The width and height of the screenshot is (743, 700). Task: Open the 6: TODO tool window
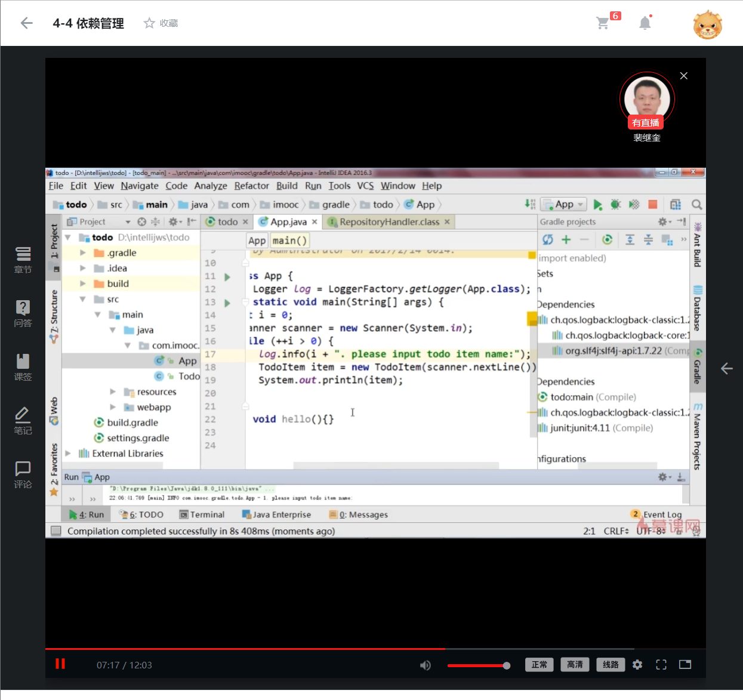[141, 514]
